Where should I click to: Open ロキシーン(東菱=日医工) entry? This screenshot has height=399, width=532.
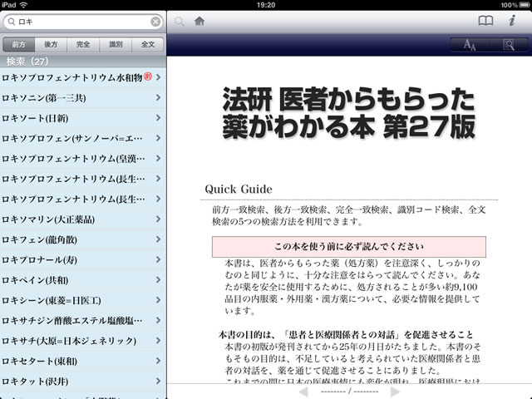(x=83, y=301)
